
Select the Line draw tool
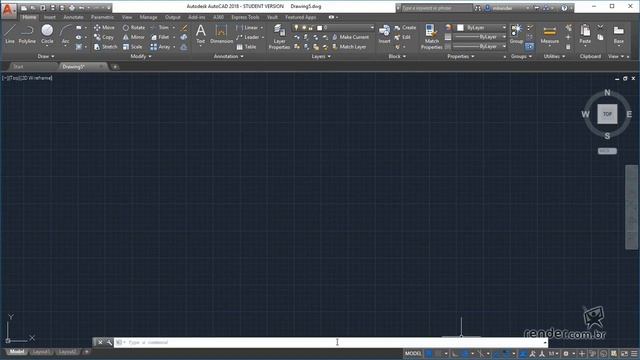(10, 34)
